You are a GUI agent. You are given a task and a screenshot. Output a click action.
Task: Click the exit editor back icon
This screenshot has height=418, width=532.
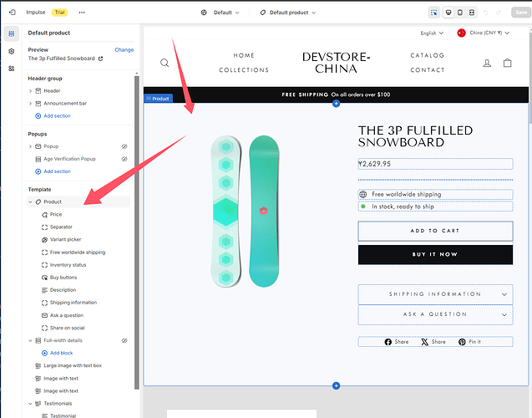pyautogui.click(x=13, y=13)
